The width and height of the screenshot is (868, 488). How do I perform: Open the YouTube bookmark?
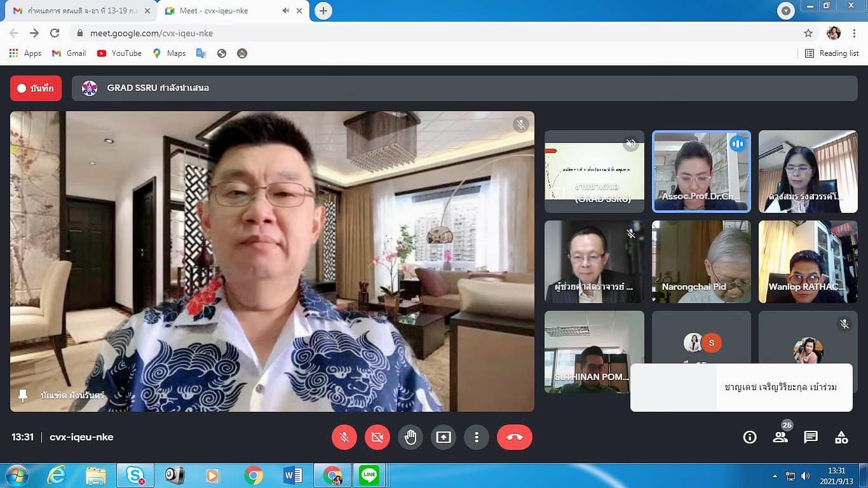(x=119, y=53)
